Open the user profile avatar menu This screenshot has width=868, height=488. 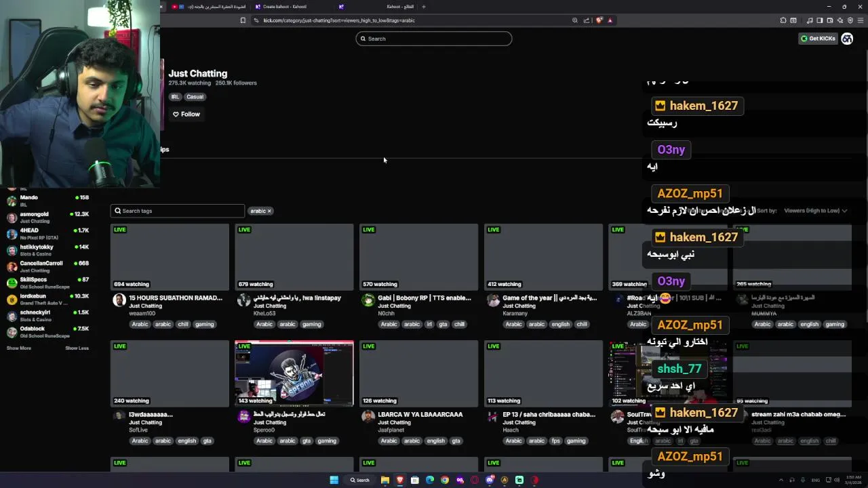point(847,39)
